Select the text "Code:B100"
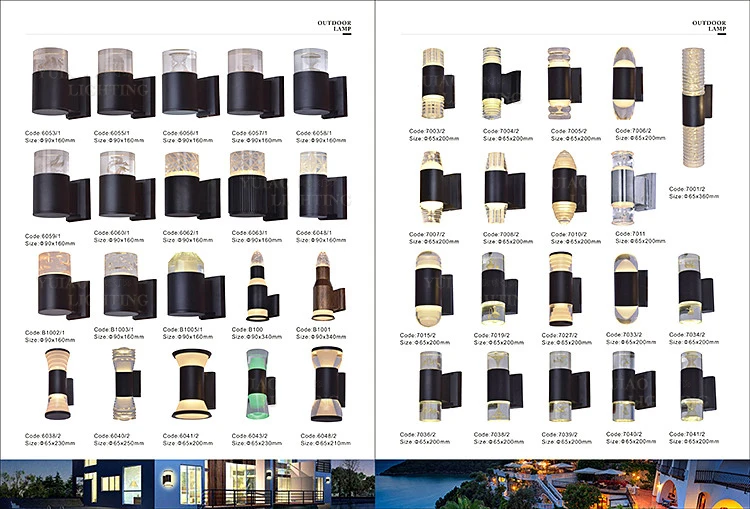This screenshot has width=750, height=509. pos(247,329)
